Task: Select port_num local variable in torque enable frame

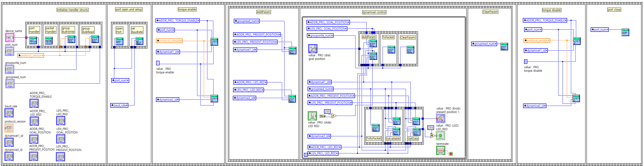Action: (165, 30)
